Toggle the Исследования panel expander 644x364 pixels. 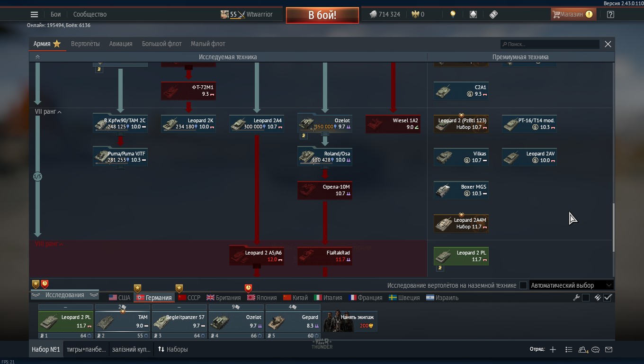coord(64,295)
